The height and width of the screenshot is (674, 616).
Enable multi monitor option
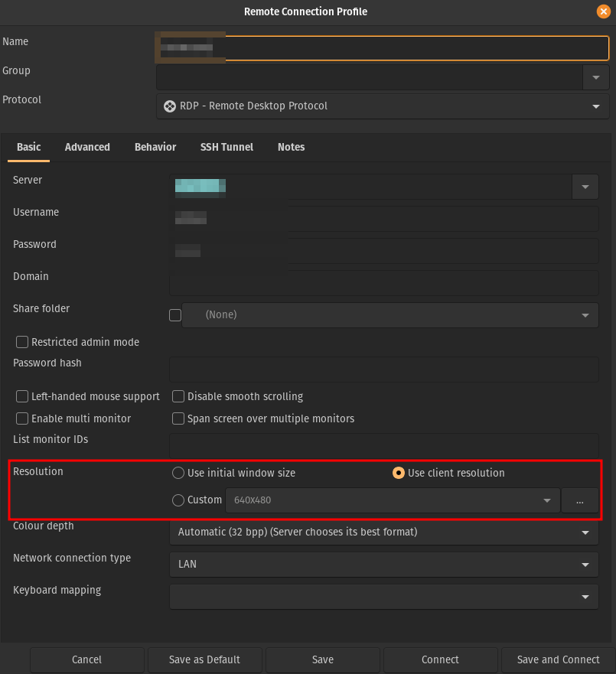click(22, 418)
